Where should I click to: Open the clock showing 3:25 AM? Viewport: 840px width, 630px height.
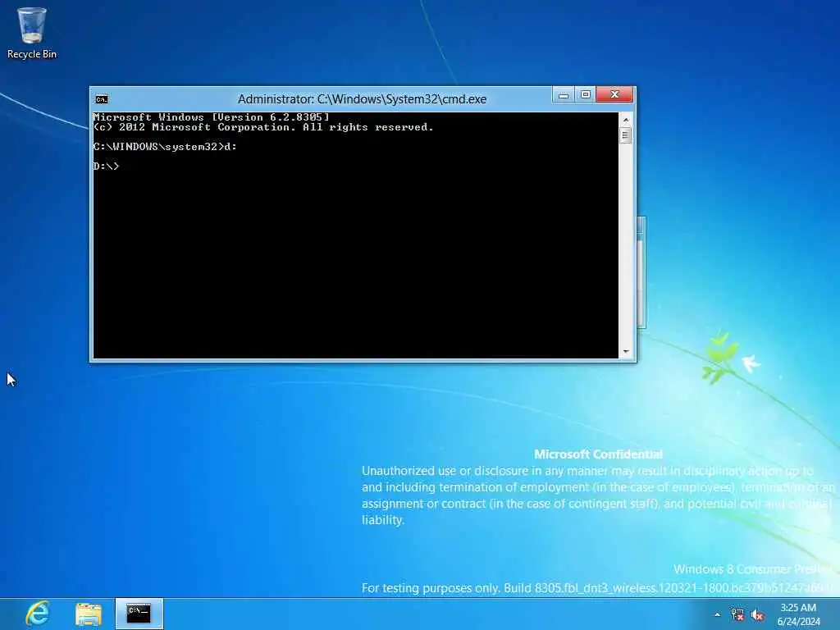tap(798, 614)
